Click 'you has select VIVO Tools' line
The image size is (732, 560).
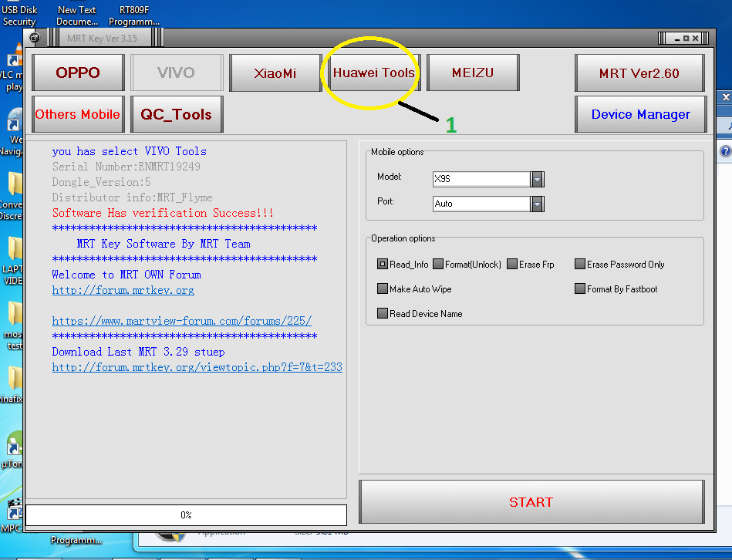[130, 151]
